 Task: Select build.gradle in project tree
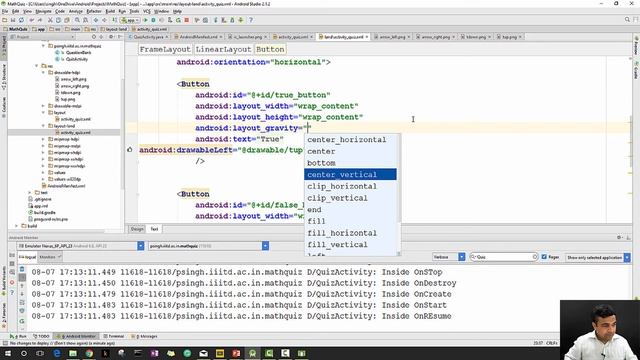(44, 213)
